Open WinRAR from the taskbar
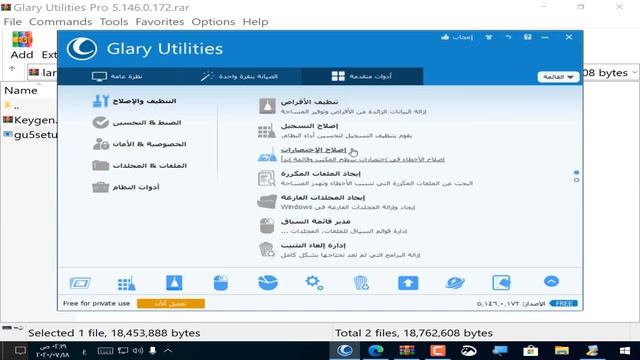Screen dimensions: 640x360 click(407, 350)
